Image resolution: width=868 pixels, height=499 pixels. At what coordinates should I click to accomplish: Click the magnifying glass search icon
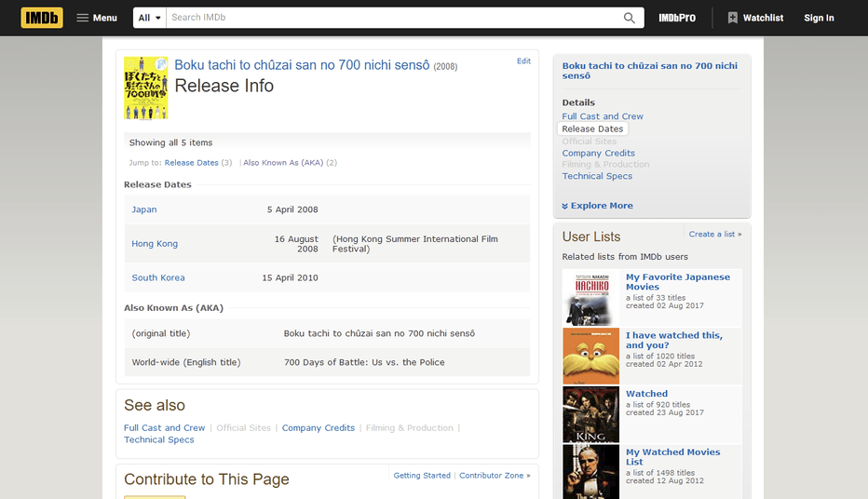coord(630,18)
